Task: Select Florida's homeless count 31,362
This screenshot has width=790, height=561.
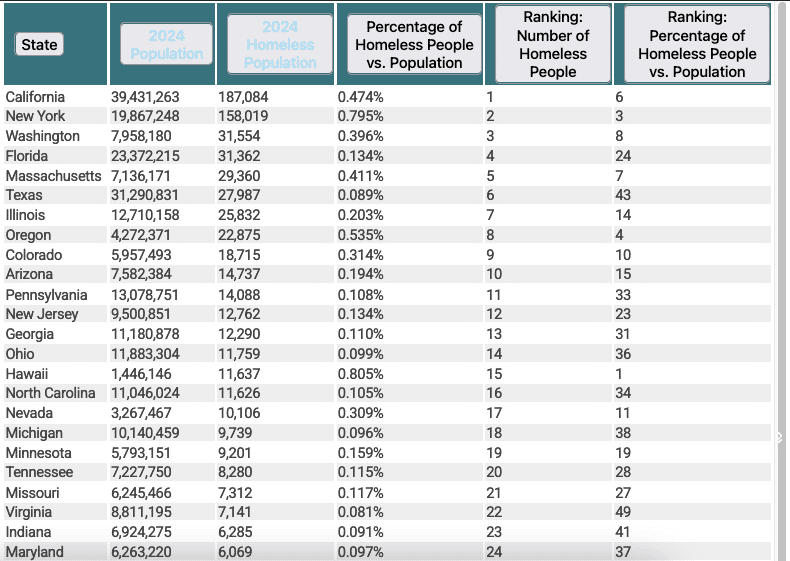Action: (239, 156)
